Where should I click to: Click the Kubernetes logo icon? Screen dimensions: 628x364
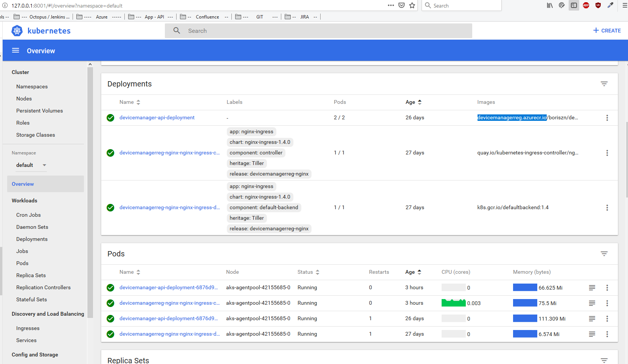point(17,31)
